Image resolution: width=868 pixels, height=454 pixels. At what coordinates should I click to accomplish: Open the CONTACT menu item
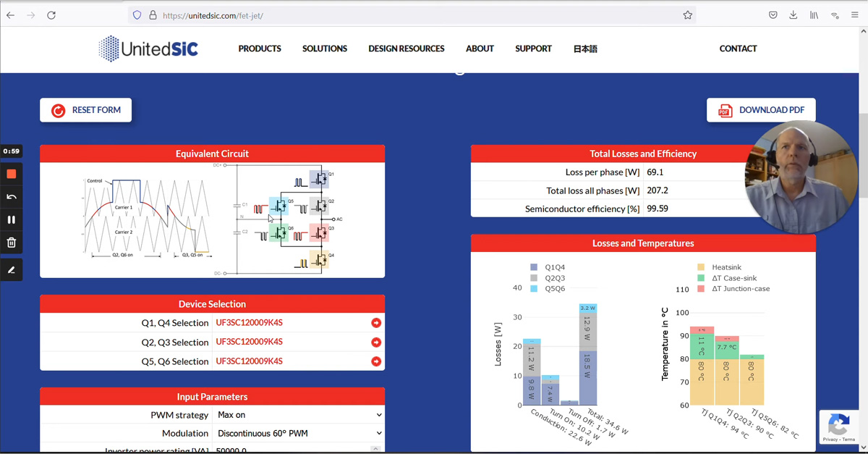coord(738,49)
